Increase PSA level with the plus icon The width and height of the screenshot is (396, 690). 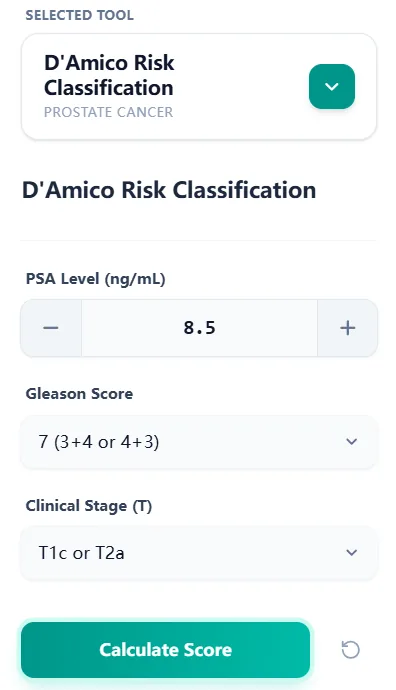click(347, 328)
